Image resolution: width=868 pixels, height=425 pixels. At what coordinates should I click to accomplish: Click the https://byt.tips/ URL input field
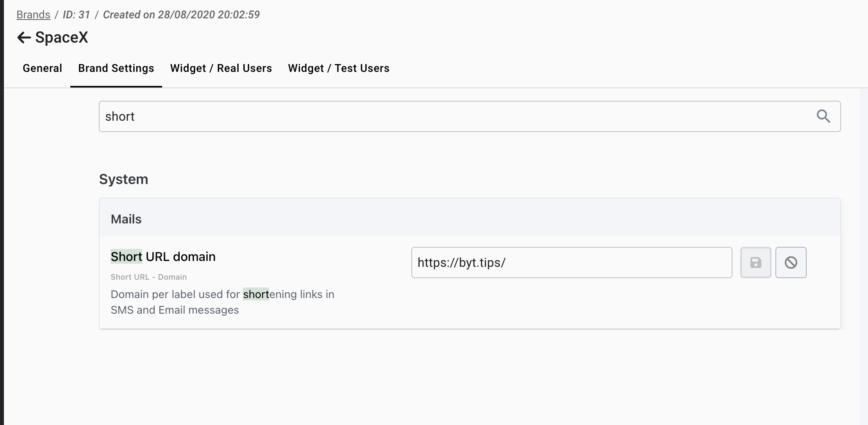[x=571, y=262]
